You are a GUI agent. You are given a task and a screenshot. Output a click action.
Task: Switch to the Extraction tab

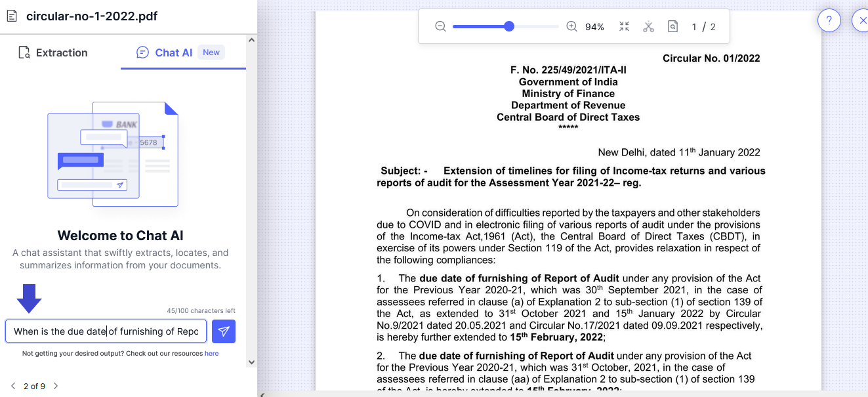52,52
